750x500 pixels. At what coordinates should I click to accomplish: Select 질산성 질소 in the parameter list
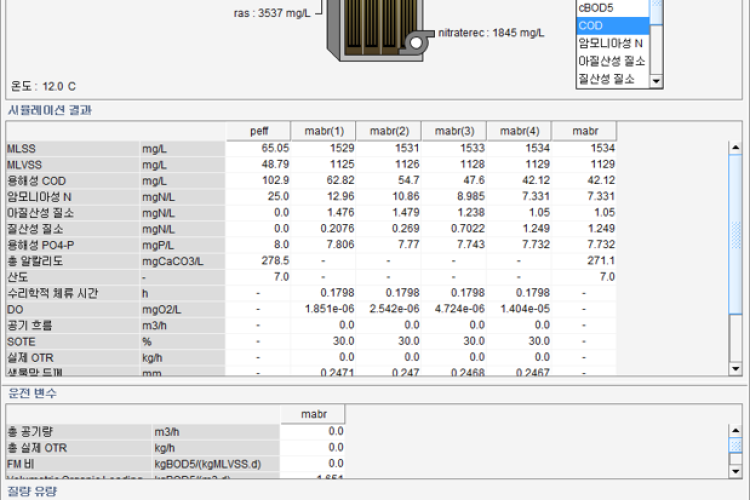click(x=613, y=79)
